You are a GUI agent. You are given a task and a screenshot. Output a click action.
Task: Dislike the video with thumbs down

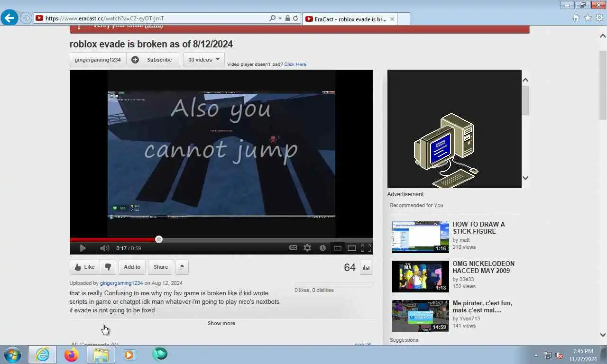(x=108, y=267)
